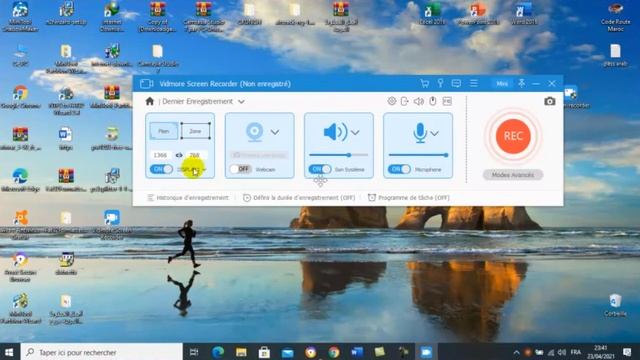This screenshot has width=640, height=360.
Task: Click the shopping cart purchase icon
Action: pyautogui.click(x=424, y=84)
